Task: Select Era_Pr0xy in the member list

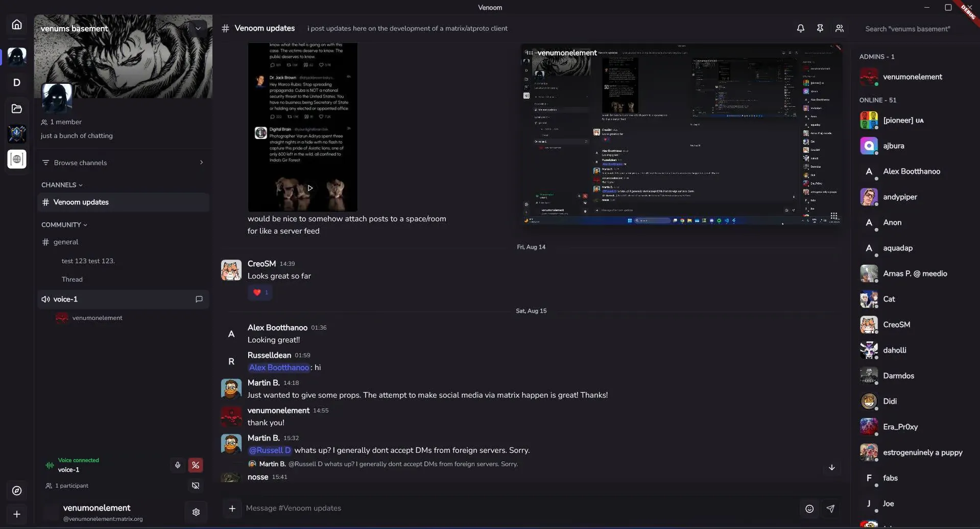Action: pyautogui.click(x=914, y=427)
